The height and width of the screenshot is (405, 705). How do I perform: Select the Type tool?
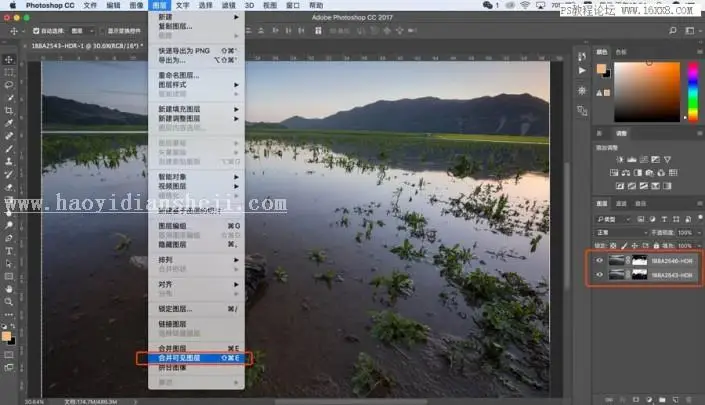coord(9,251)
